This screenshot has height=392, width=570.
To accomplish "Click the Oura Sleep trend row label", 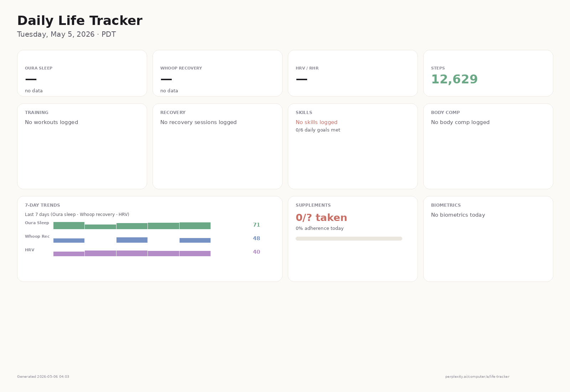I will [37, 223].
